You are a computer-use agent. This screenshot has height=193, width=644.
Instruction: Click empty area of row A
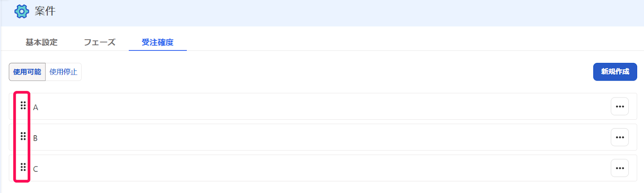tap(323, 106)
